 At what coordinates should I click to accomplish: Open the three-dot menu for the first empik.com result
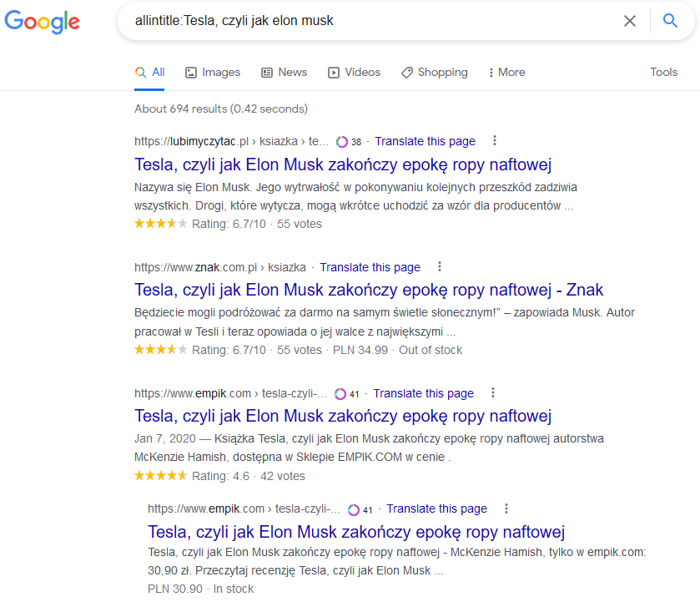click(493, 392)
